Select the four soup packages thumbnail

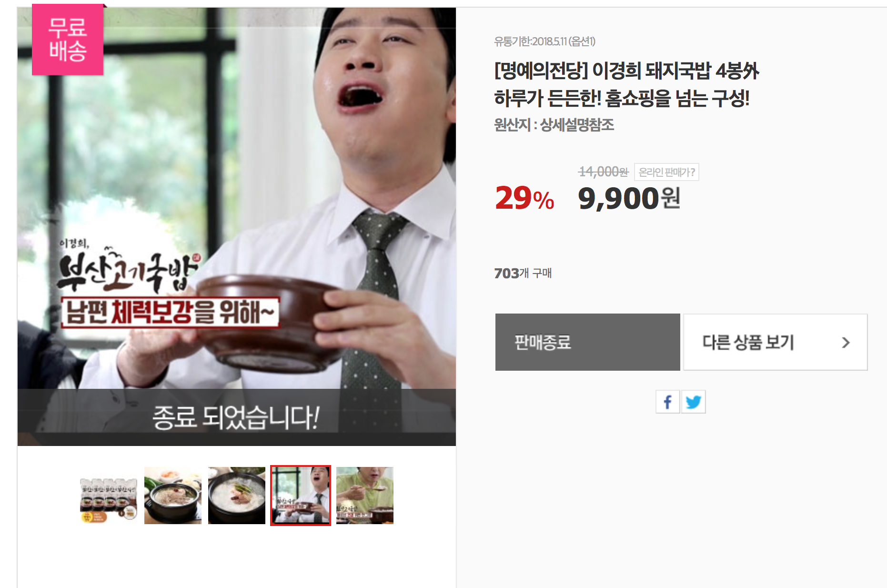[109, 496]
